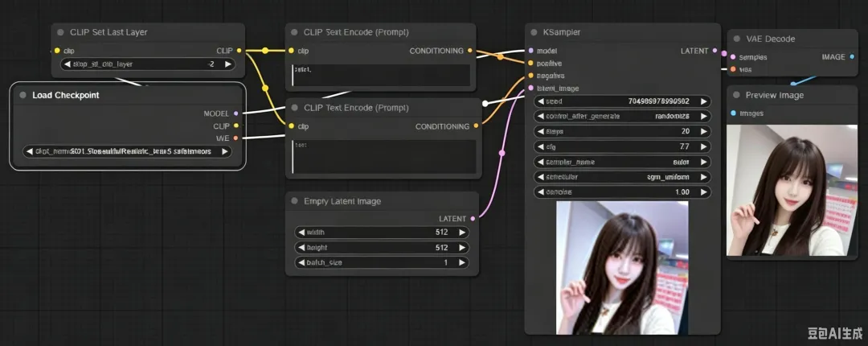Image resolution: width=868 pixels, height=346 pixels.
Task: Click the VAE Decode IMAGE output socket
Action: (x=851, y=56)
